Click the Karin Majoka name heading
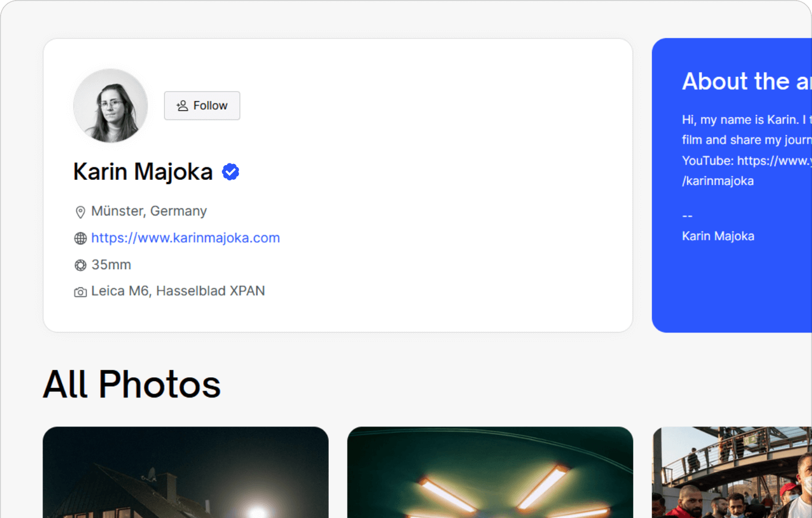This screenshot has height=518, width=812. [x=143, y=172]
